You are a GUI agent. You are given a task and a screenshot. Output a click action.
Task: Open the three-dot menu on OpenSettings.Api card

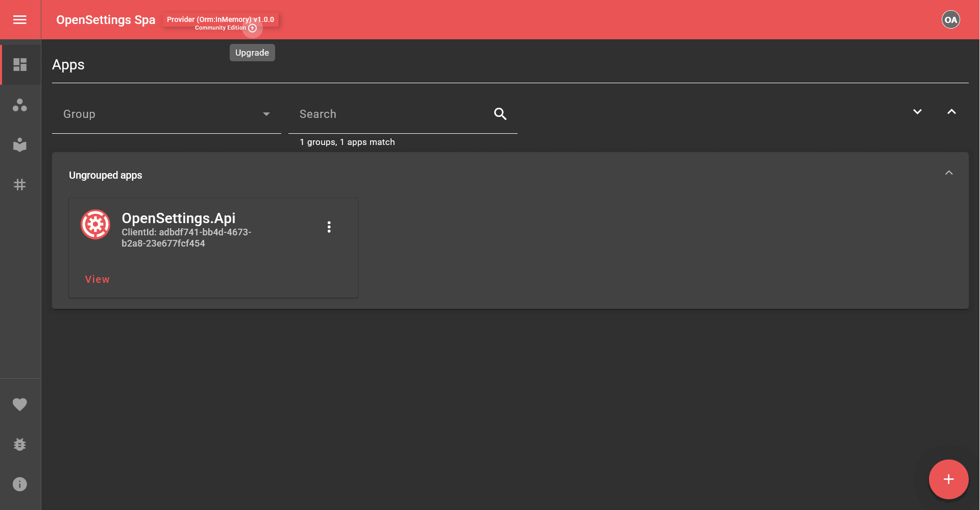tap(329, 227)
